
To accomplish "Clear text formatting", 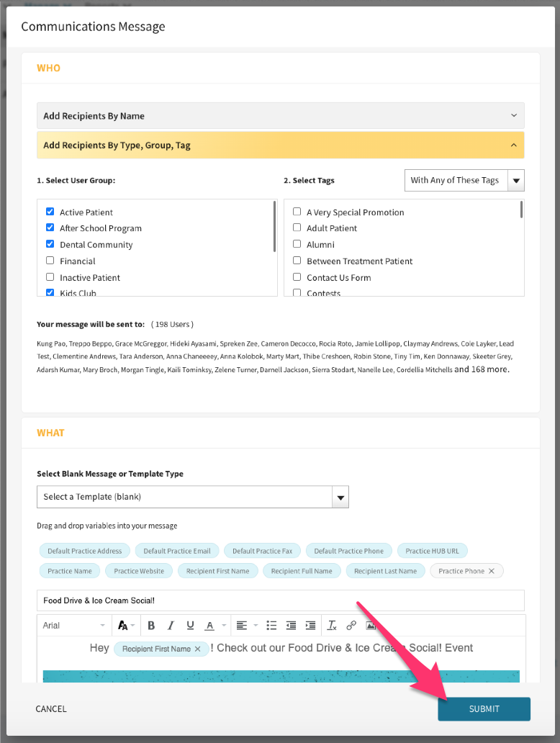I will [332, 626].
